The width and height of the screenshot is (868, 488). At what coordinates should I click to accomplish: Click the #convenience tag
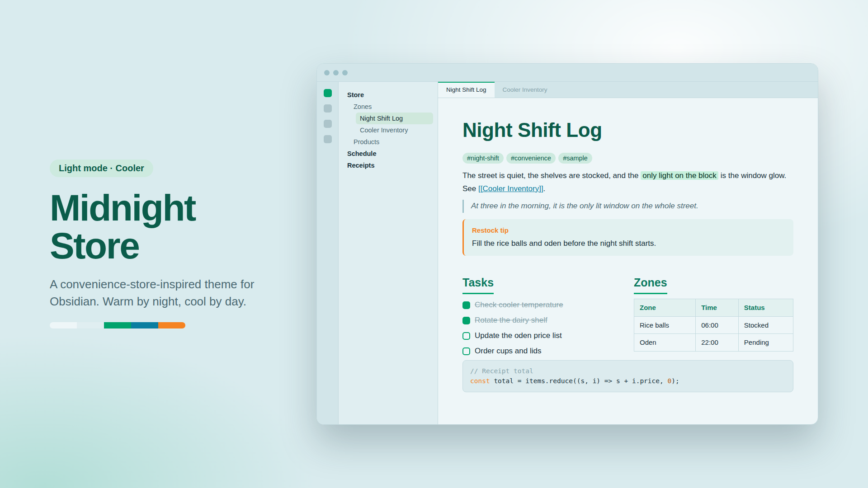click(x=531, y=158)
